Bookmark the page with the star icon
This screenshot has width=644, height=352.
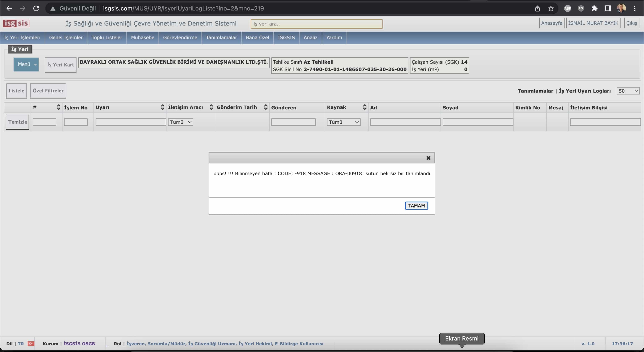pyautogui.click(x=551, y=9)
